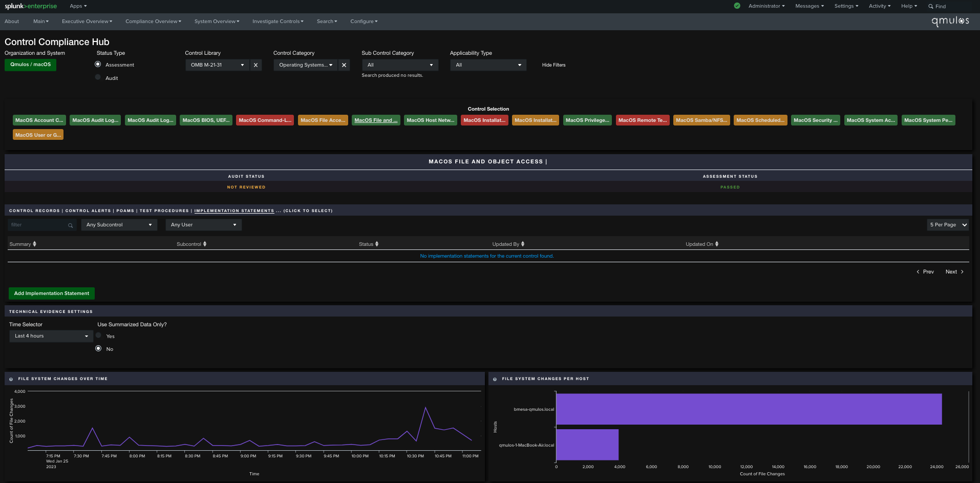Screen dimensions: 980x483
Task: Select the MacOS Command-L... control
Action: (x=265, y=120)
